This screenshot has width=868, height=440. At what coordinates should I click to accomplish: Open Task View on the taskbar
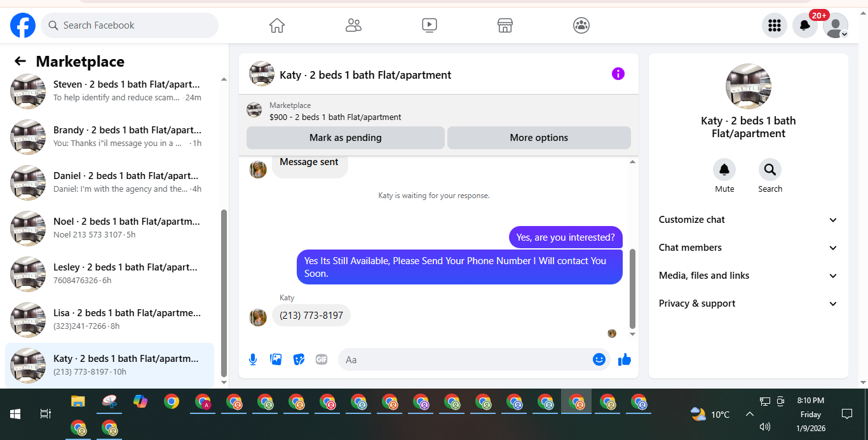pyautogui.click(x=46, y=414)
